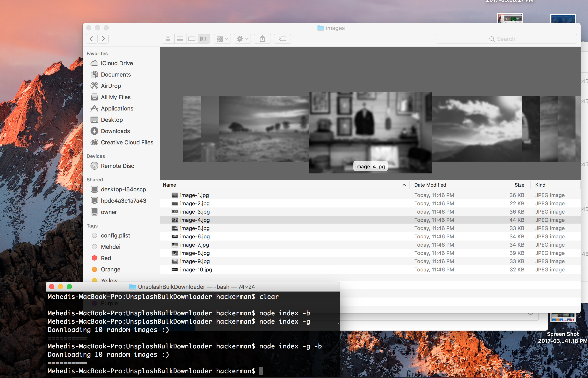Open AirDrop in the sidebar

(x=111, y=86)
